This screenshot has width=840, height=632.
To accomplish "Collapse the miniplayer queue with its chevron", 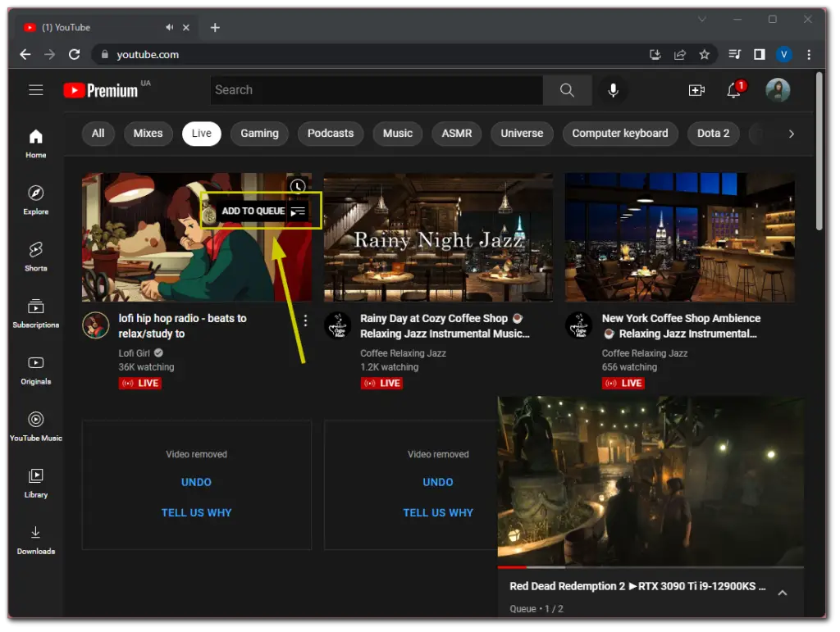I will pos(783,593).
